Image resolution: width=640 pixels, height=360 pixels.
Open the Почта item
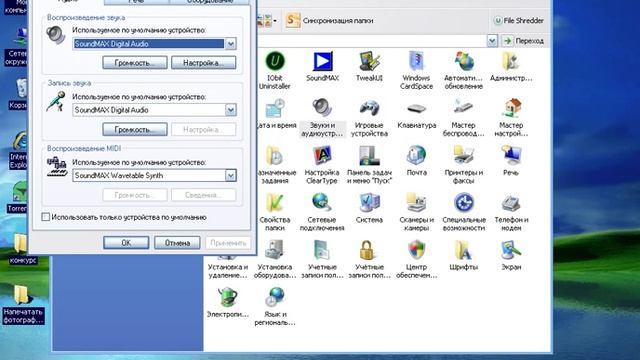coord(416,161)
